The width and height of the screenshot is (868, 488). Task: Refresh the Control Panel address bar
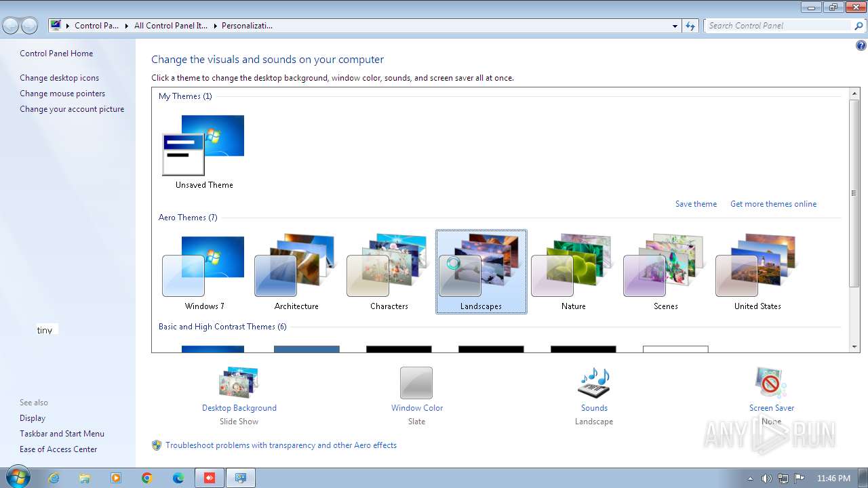pos(690,26)
